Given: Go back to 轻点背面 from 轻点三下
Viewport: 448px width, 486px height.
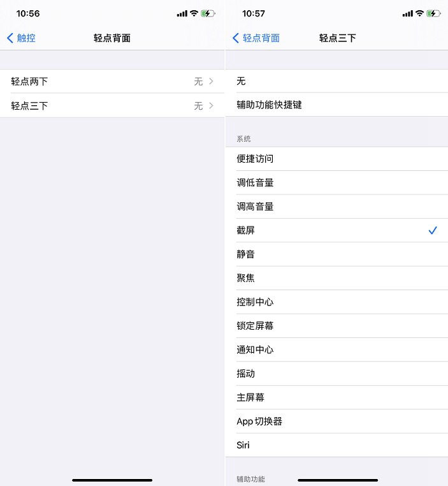Looking at the screenshot, I should 256,38.
